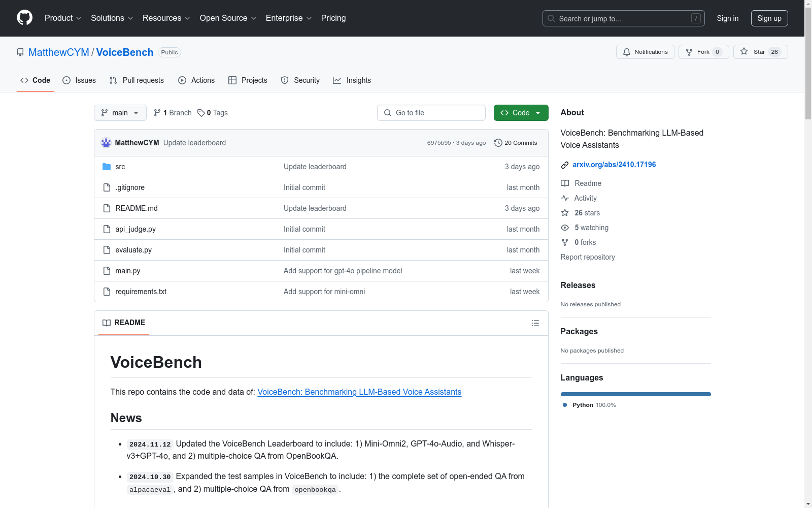The image size is (812, 508).
Task: Open the README outline list icon
Action: [x=535, y=323]
